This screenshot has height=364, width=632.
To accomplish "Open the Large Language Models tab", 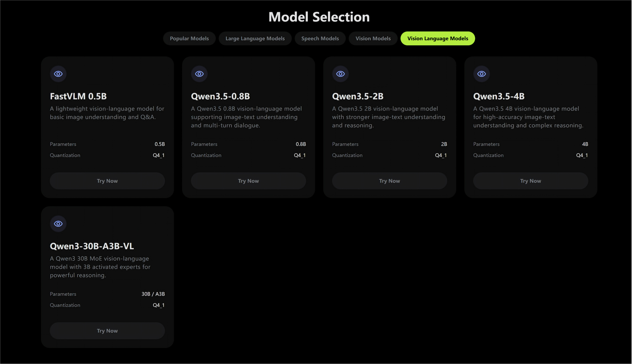I will pos(255,38).
